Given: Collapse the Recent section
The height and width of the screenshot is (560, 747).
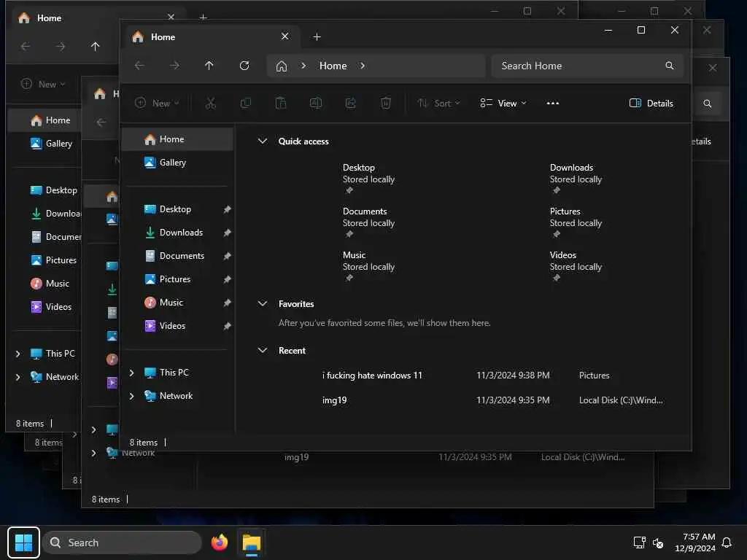Looking at the screenshot, I should (x=263, y=351).
